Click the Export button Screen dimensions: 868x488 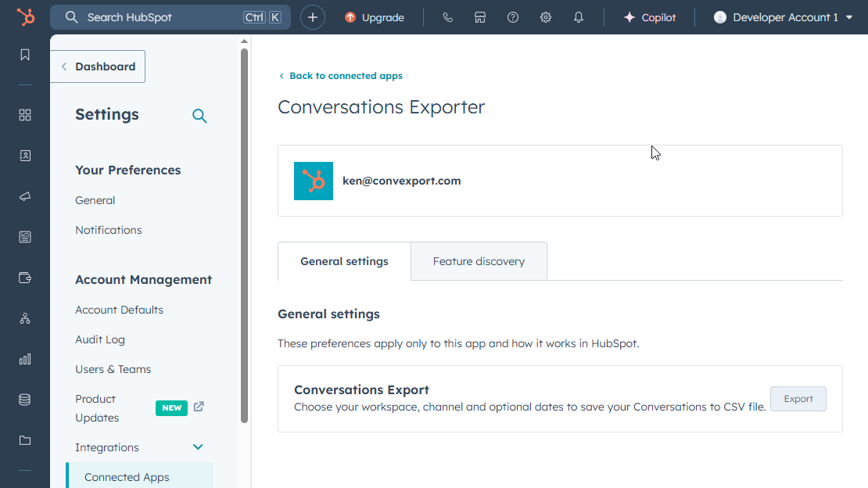pyautogui.click(x=798, y=399)
